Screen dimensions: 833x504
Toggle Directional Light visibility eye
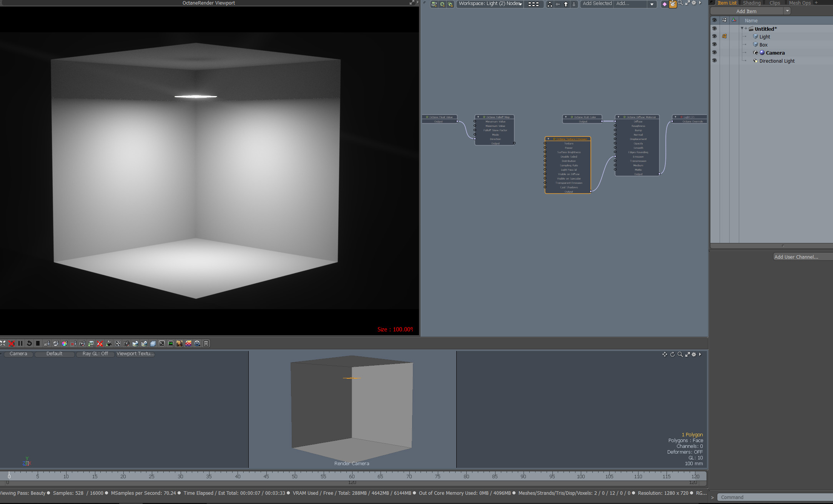click(714, 61)
